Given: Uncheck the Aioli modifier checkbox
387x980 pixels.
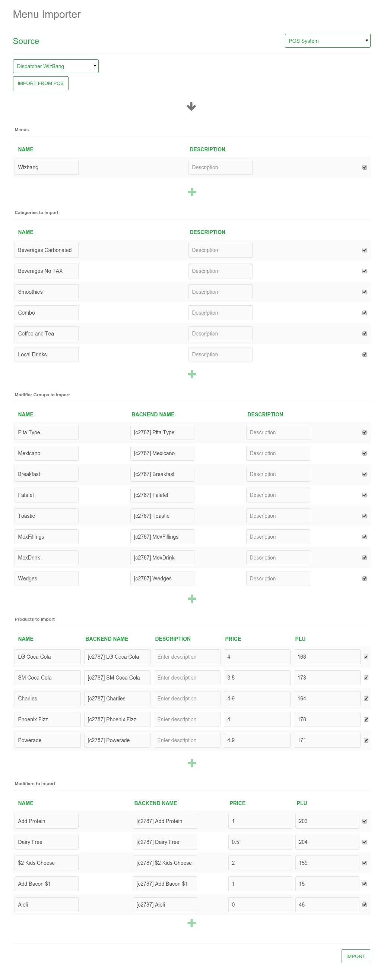Looking at the screenshot, I should coord(365,905).
